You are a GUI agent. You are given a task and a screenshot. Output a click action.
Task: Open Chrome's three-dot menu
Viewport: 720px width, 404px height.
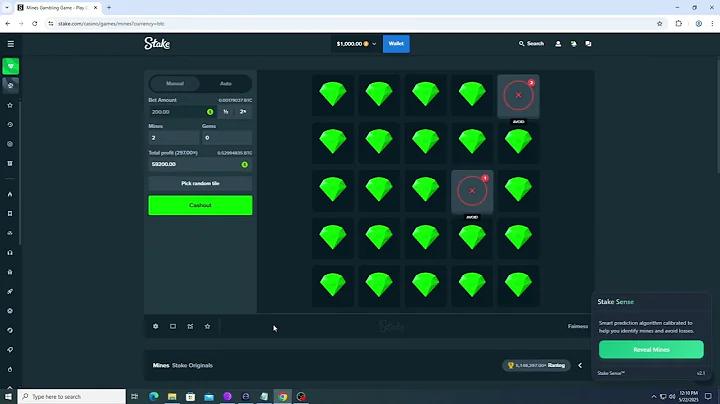712,23
